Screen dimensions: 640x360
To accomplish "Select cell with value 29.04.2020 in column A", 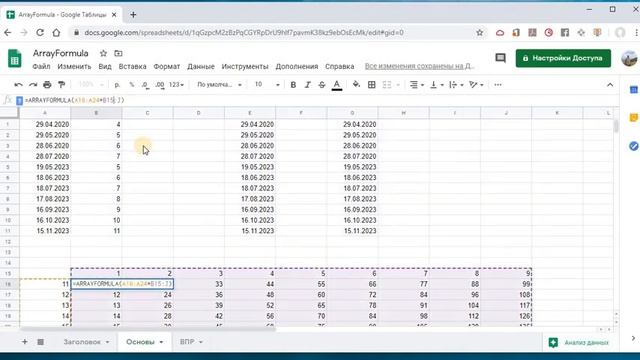I will [x=45, y=124].
